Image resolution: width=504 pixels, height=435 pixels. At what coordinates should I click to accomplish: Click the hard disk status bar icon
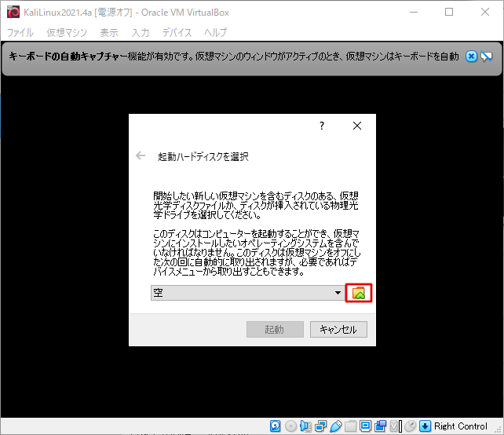pyautogui.click(x=275, y=426)
